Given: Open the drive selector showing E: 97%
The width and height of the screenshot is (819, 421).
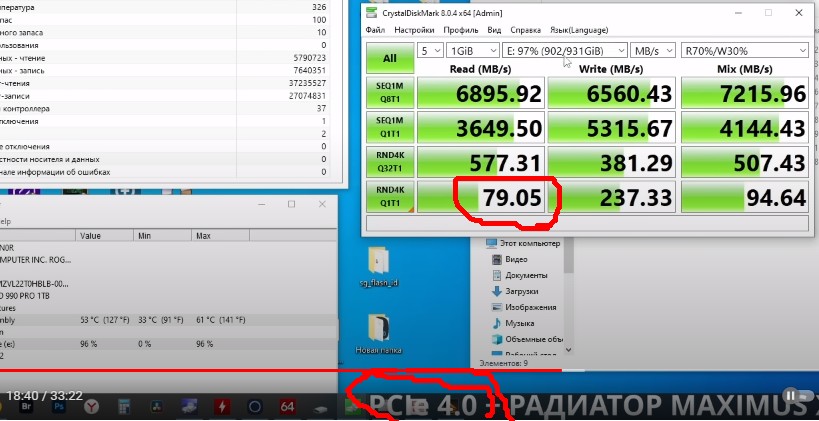Looking at the screenshot, I should pyautogui.click(x=565, y=51).
